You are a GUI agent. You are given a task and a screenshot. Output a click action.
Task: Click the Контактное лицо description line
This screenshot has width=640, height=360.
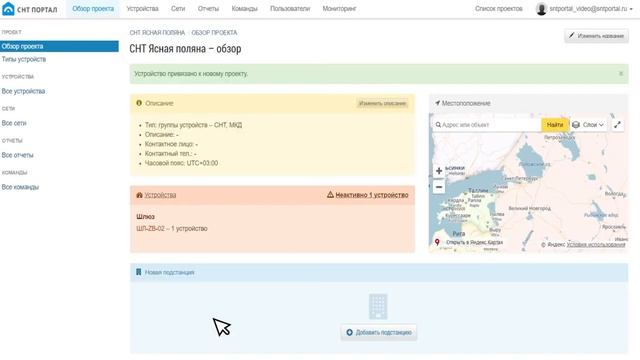171,144
